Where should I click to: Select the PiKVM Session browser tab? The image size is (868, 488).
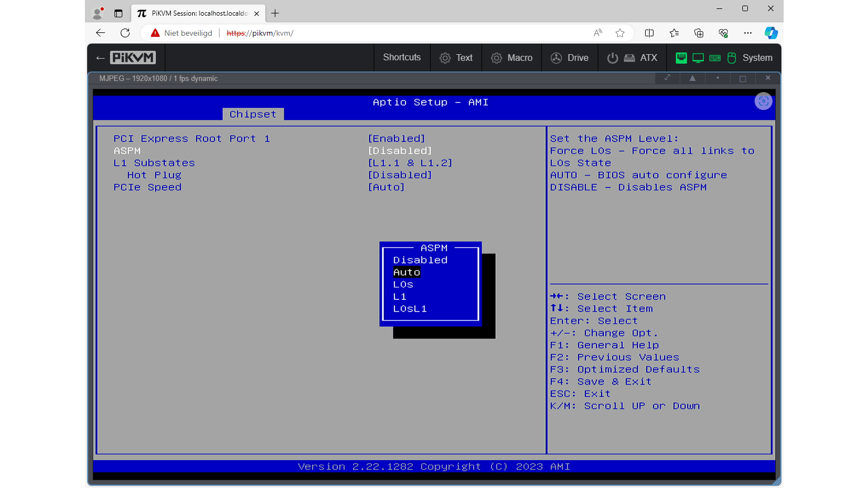199,13
